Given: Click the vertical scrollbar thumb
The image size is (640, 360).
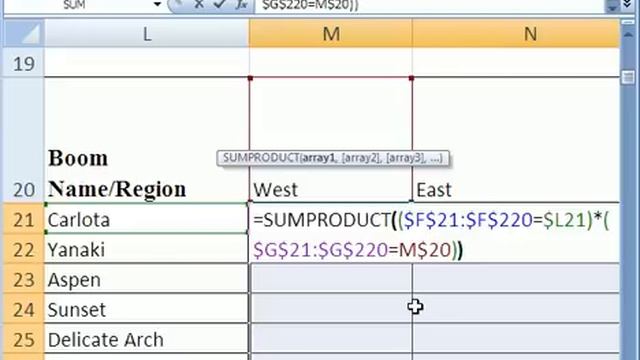Looking at the screenshot, I should [628, 77].
